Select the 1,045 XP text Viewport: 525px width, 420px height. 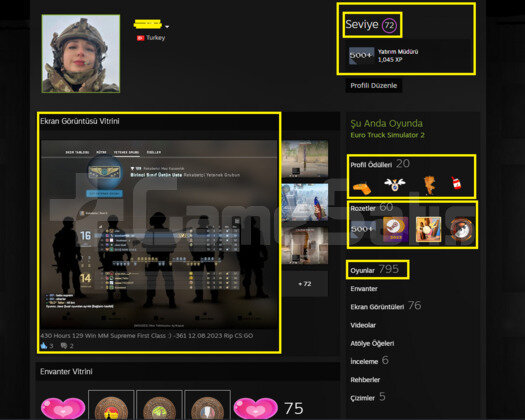tap(390, 60)
